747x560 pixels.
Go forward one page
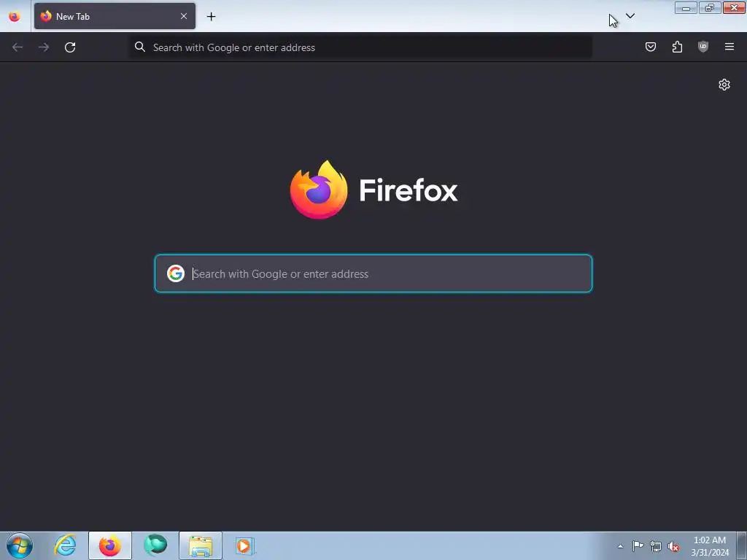[x=44, y=47]
